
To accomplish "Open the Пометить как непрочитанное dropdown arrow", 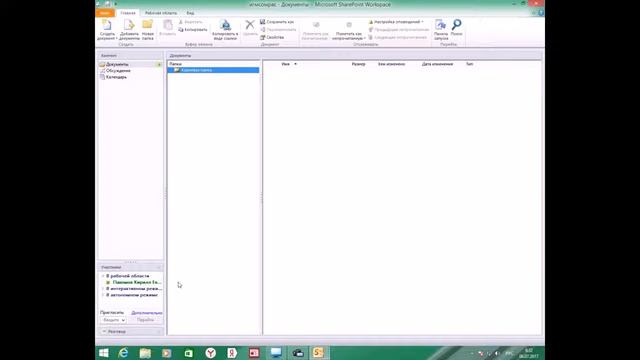I will click(364, 38).
